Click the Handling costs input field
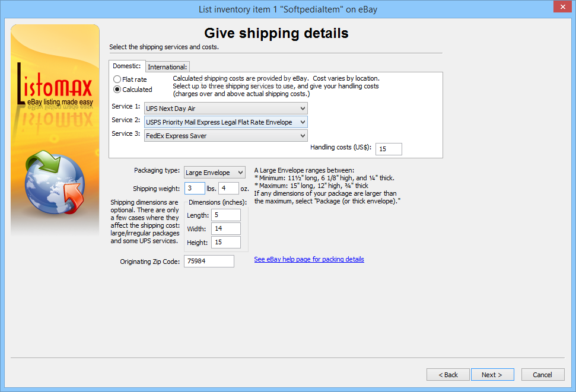This screenshot has height=392, width=576. point(389,149)
